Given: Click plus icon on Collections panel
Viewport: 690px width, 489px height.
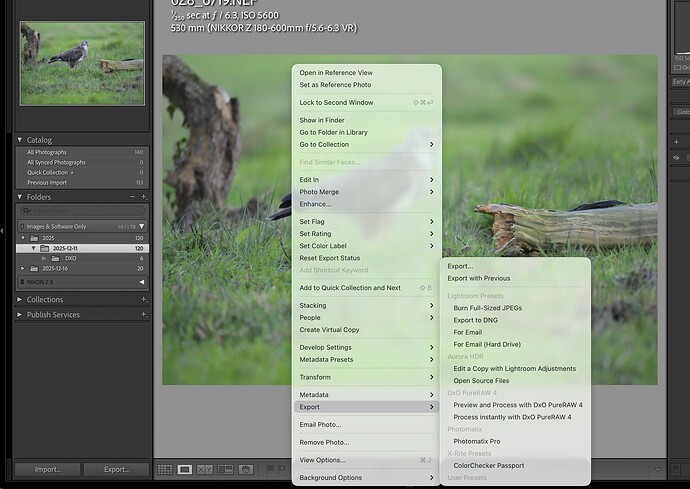Looking at the screenshot, I should tap(144, 299).
